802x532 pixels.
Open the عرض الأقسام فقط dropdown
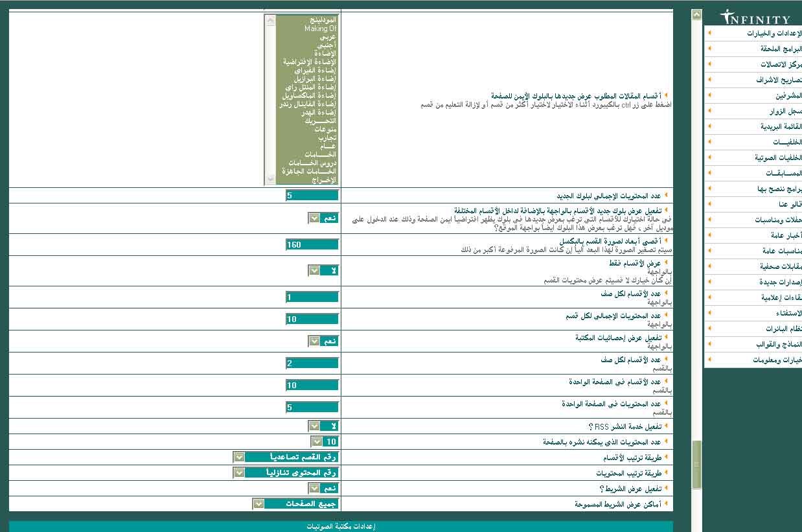(323, 270)
